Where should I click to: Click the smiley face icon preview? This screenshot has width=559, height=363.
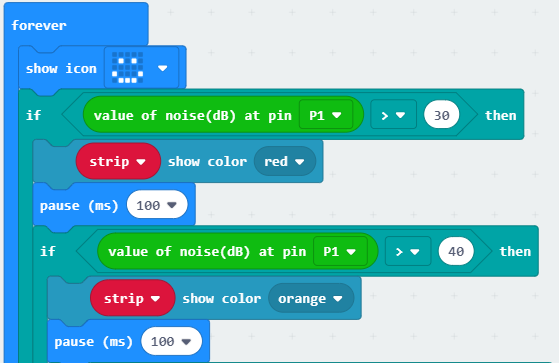point(127,68)
